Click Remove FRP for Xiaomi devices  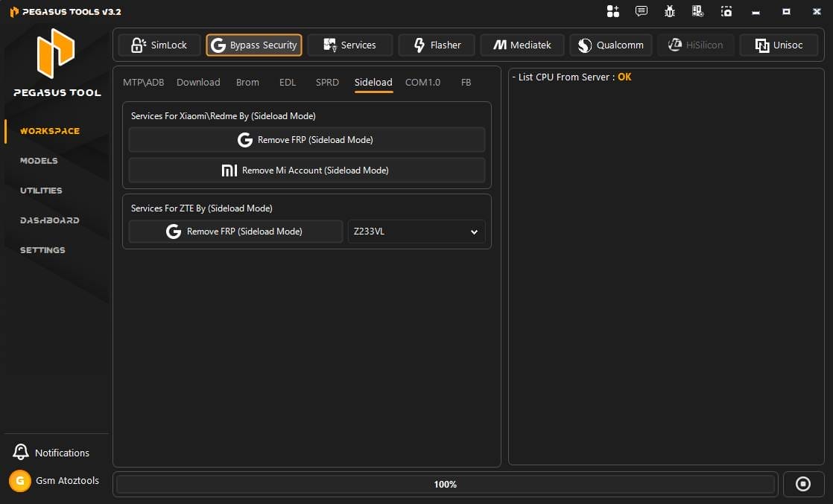(x=306, y=139)
